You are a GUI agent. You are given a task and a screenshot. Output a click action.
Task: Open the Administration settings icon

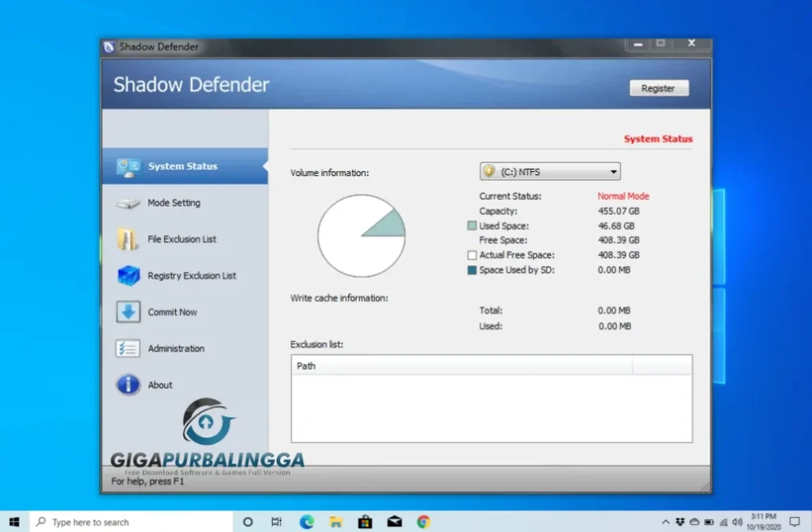coord(128,348)
